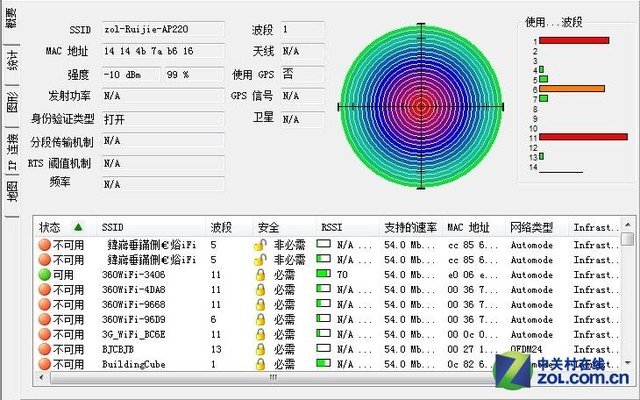
Task: Click the 波段 field showing 1
Action: click(x=302, y=29)
